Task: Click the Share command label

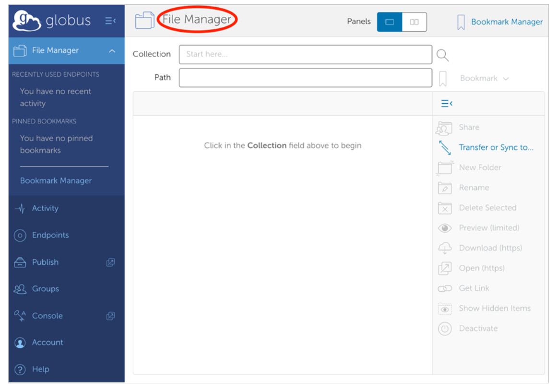Action: (x=469, y=127)
